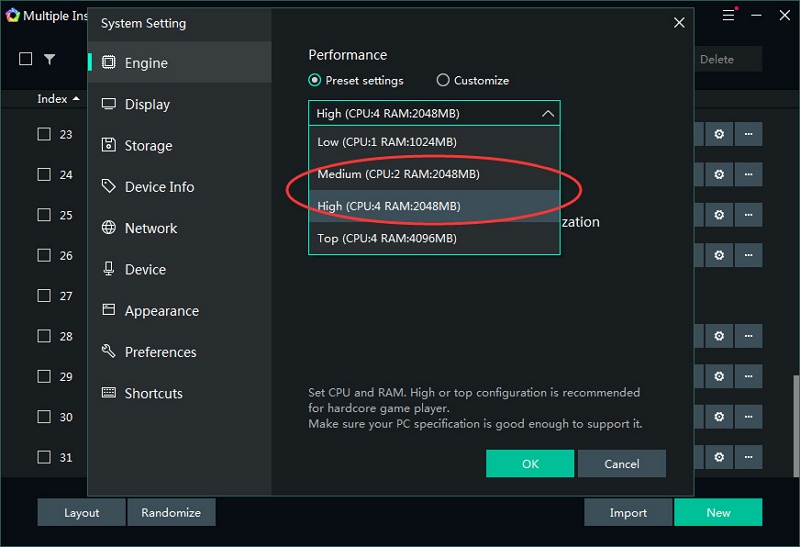The width and height of the screenshot is (800, 547).
Task: Select the Preset settings radio button
Action: coord(315,80)
